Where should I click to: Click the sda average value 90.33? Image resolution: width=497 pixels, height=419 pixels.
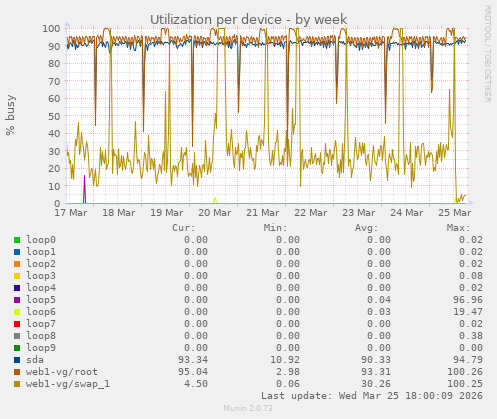point(376,360)
